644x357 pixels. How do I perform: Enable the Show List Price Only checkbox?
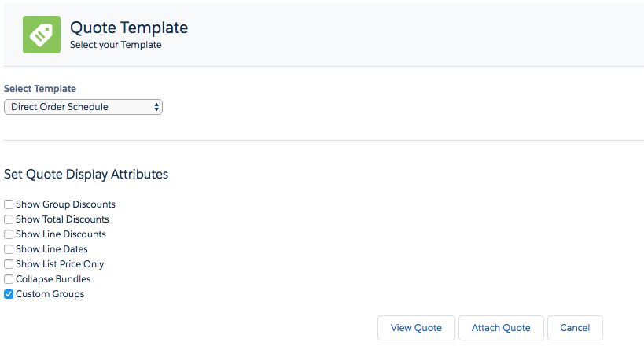[x=9, y=264]
